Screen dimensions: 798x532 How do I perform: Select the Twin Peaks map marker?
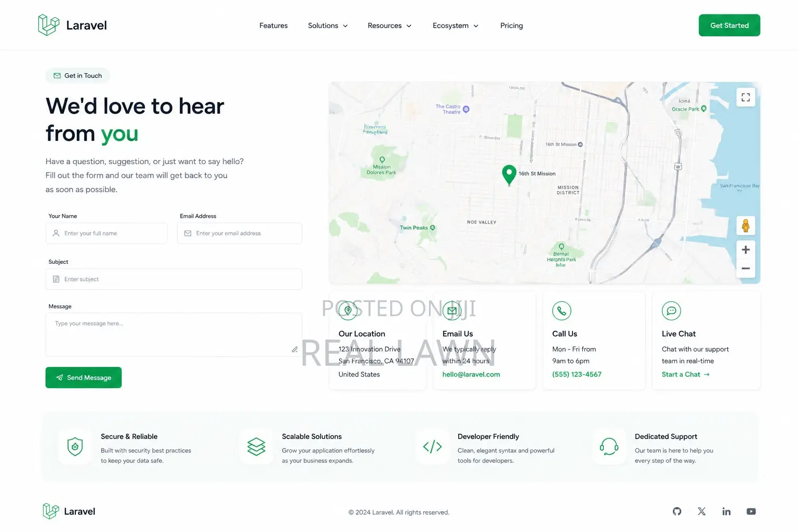(x=432, y=228)
